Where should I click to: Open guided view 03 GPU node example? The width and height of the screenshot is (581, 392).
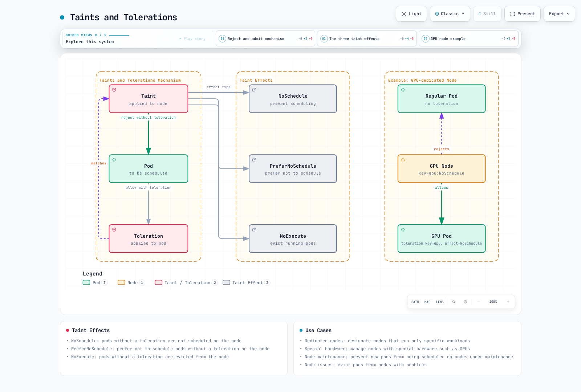(x=468, y=38)
